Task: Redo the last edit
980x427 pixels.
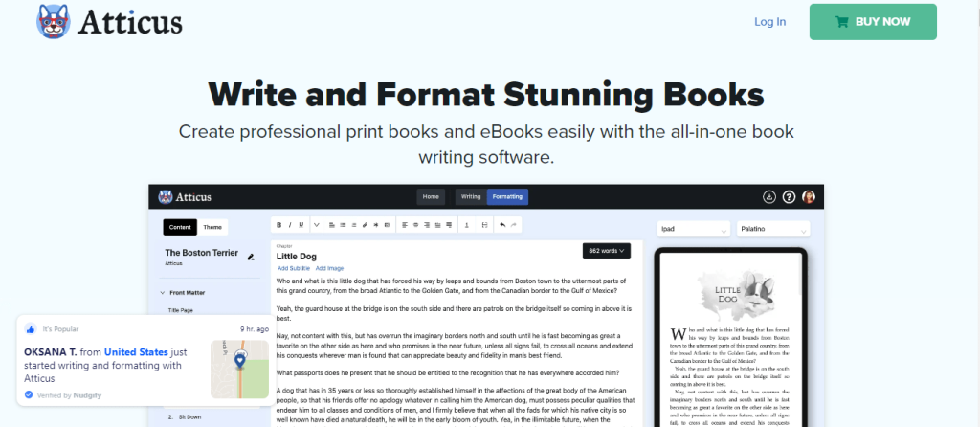Action: point(514,224)
